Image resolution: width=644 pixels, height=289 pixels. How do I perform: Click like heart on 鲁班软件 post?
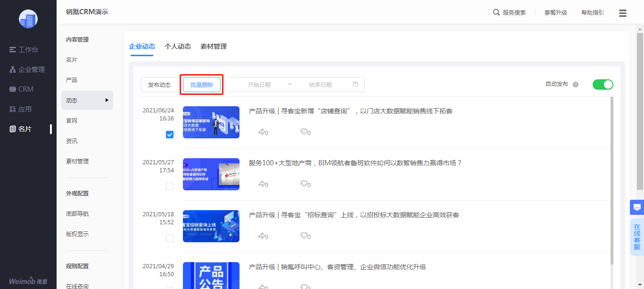[304, 184]
